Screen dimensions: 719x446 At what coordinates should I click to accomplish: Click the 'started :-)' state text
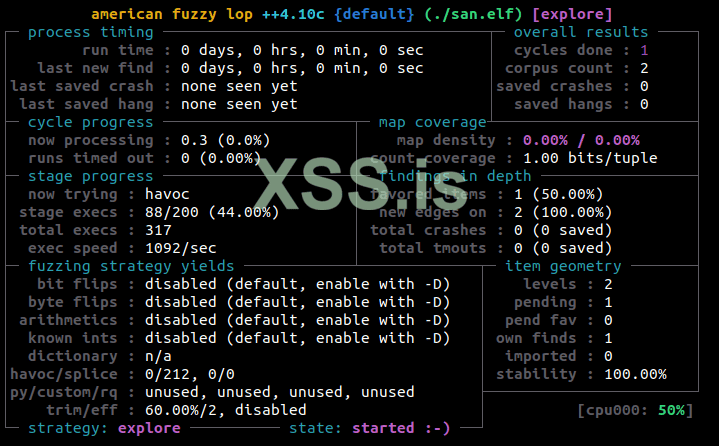click(x=401, y=428)
